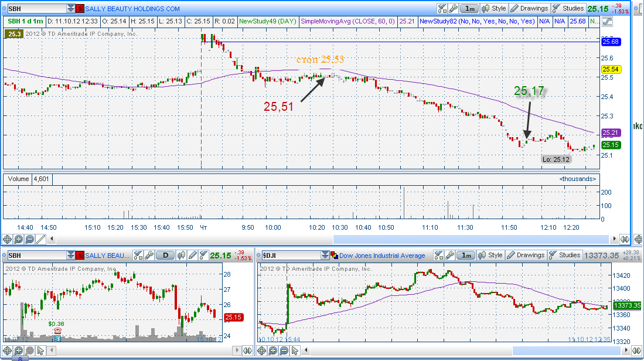Viewport: 644px width, 361px height.
Task: Change the 1m timeframe in main SBH chart
Action: point(469,8)
